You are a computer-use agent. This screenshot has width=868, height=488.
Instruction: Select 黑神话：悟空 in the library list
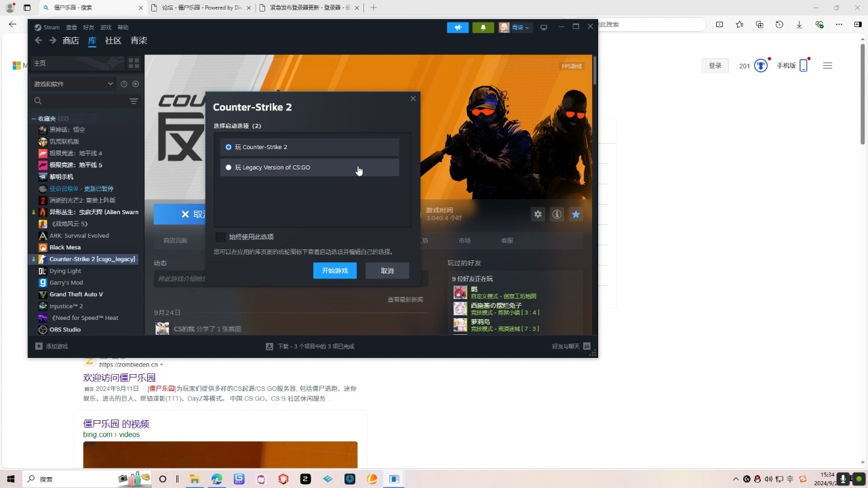pyautogui.click(x=67, y=129)
